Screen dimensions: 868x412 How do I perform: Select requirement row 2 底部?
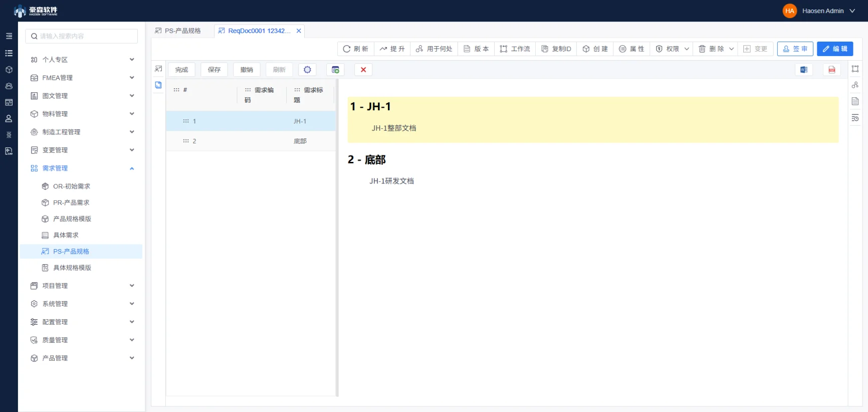pyautogui.click(x=251, y=141)
